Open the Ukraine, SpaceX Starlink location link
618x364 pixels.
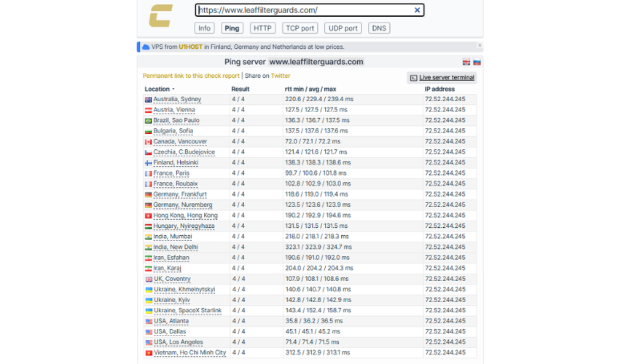(x=187, y=311)
